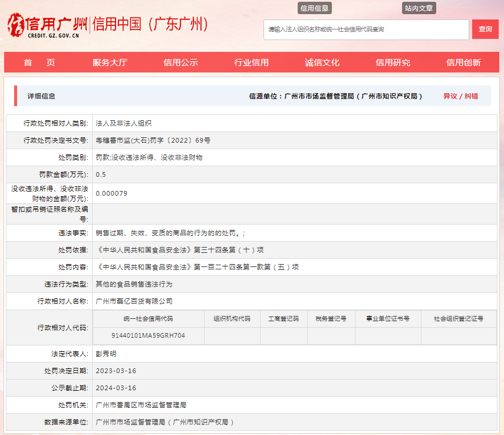Click the 统一社会信用代码 column header
Screen dimensions: 504x435
[148, 319]
